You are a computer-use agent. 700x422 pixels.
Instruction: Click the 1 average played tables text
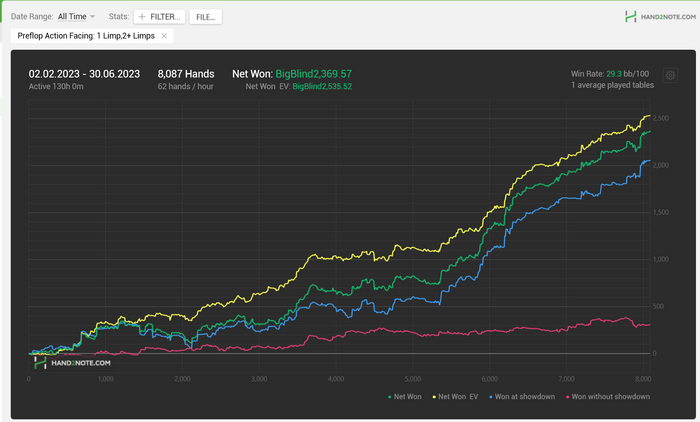(612, 85)
